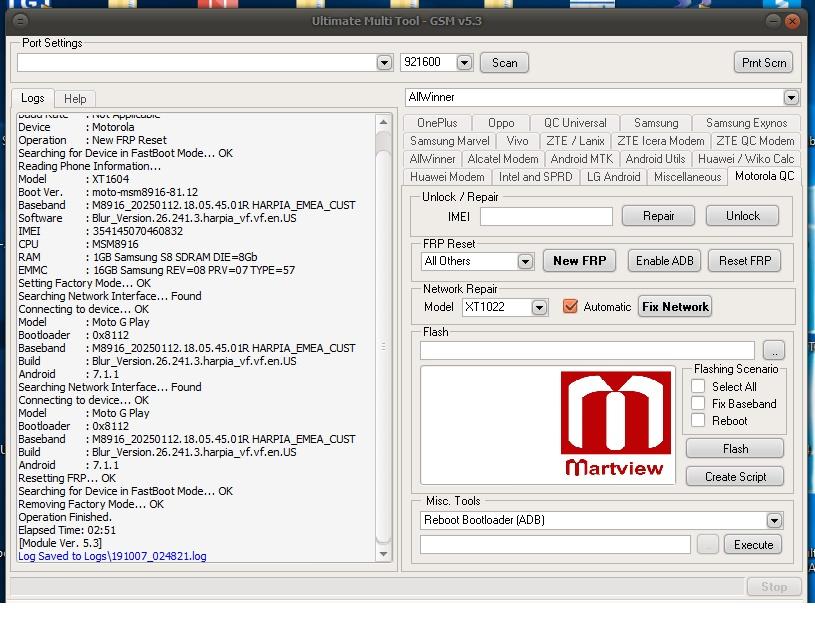Check the Fix Baseband option
The image size is (815, 618).
point(698,403)
